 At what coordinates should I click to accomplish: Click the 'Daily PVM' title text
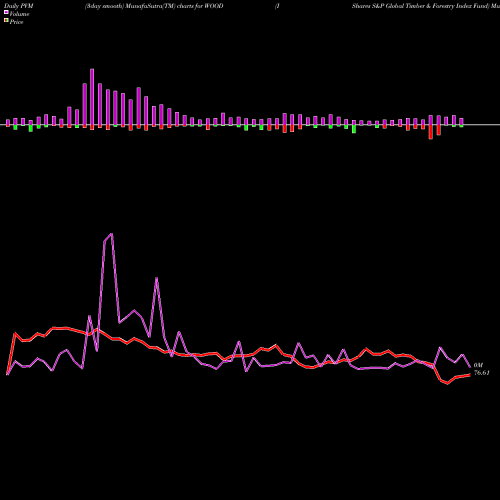tap(19, 6)
